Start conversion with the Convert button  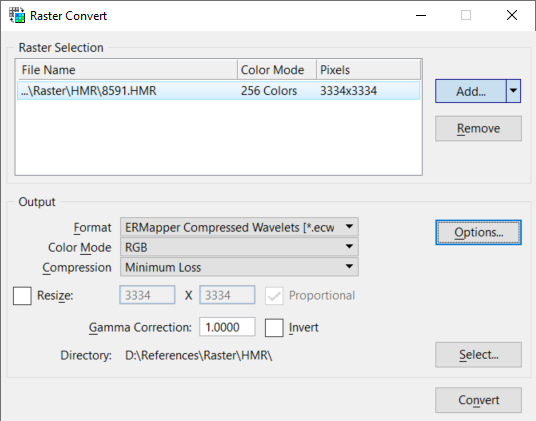tap(478, 400)
